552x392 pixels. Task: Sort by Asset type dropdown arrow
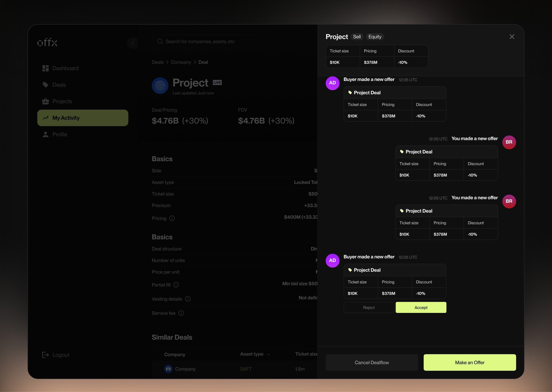[x=268, y=354]
